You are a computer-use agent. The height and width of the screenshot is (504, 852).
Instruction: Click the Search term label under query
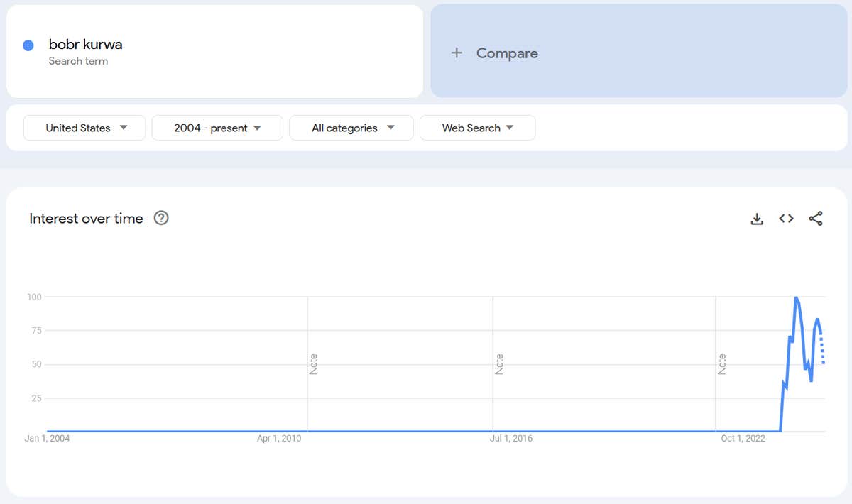click(78, 61)
